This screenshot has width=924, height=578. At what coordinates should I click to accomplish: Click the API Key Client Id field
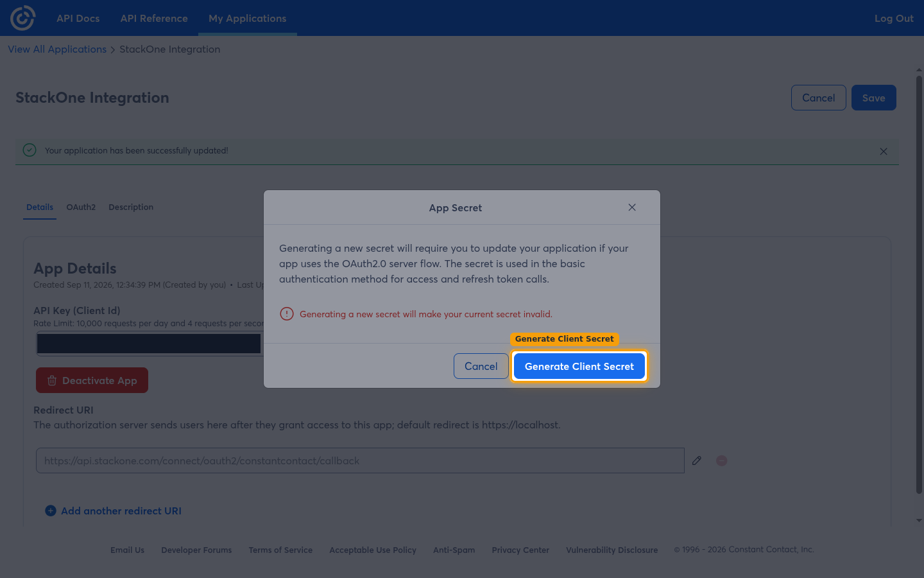click(149, 344)
